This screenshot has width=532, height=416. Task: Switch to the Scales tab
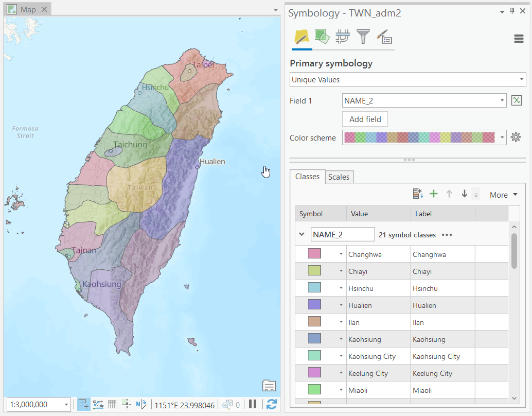coord(339,177)
